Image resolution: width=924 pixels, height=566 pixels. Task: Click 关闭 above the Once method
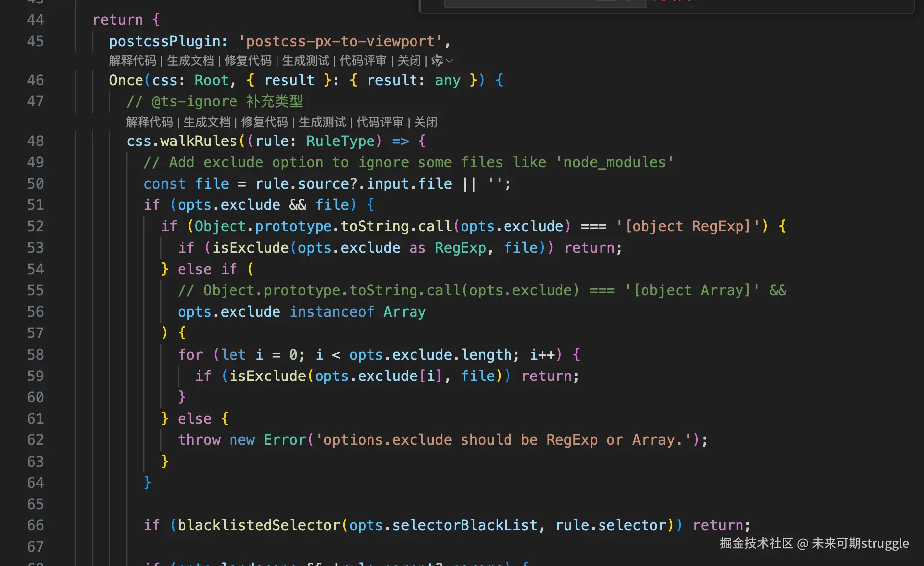click(x=409, y=61)
